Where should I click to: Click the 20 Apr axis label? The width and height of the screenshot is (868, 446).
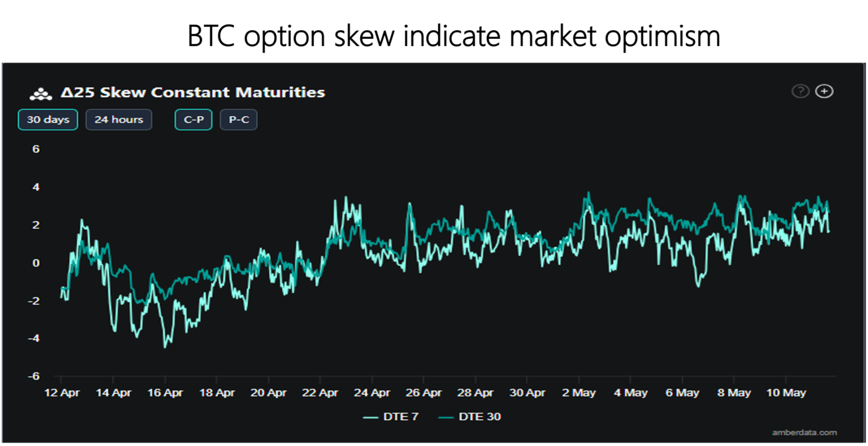click(268, 393)
